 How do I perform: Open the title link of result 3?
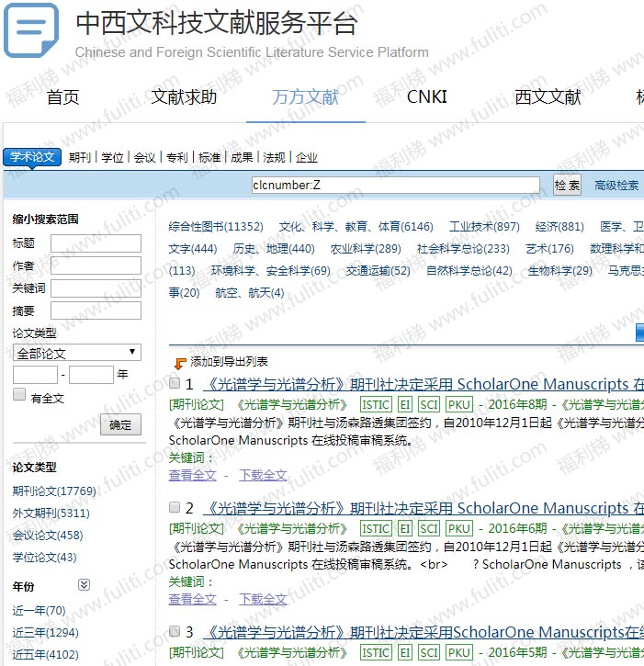(x=424, y=632)
